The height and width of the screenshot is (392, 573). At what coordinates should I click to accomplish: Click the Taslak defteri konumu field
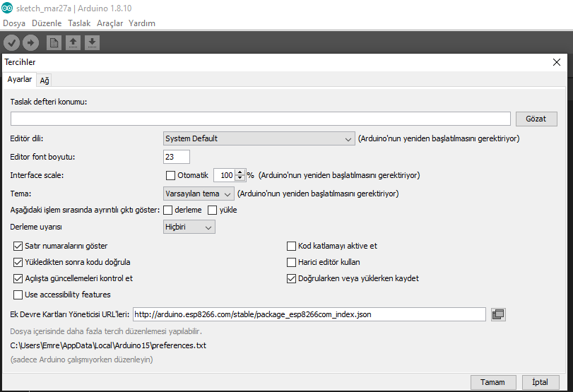click(x=260, y=119)
